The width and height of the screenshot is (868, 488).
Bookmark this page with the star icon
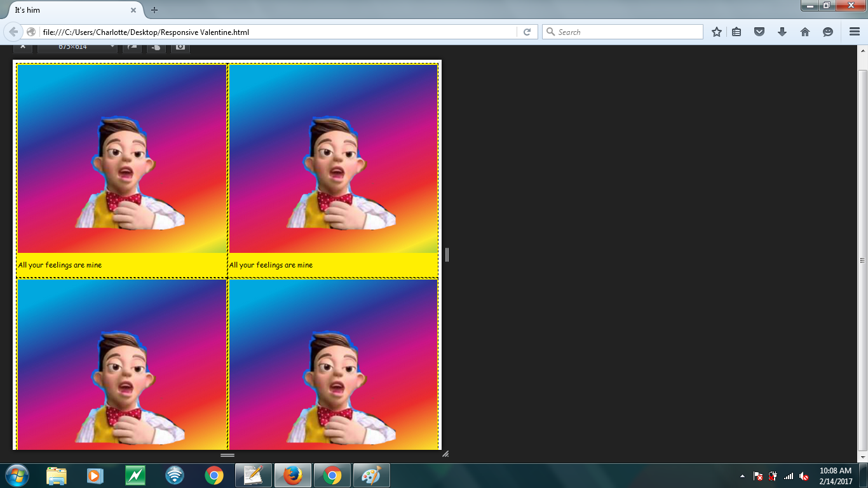point(717,32)
